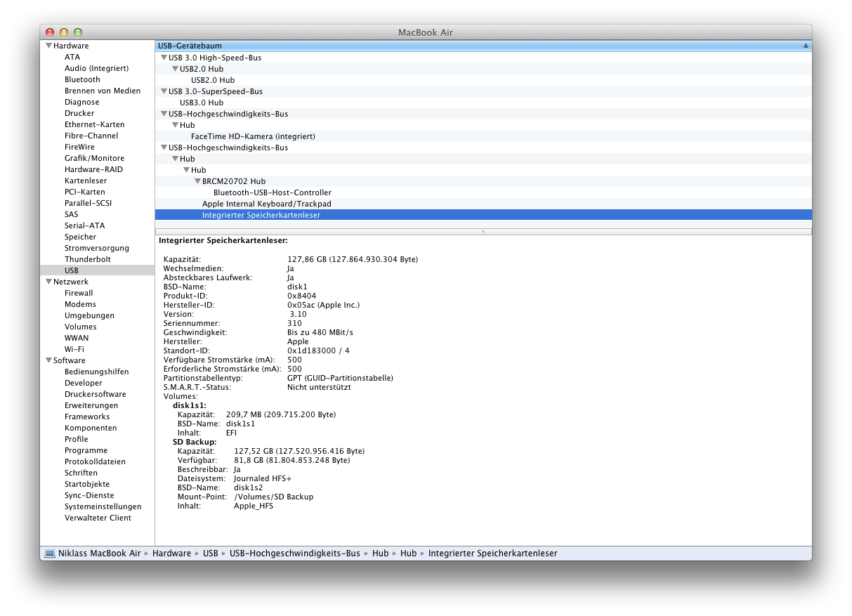The width and height of the screenshot is (852, 616).
Task: Select FaceTime HD-Kamera (integriert) device row
Action: click(x=483, y=136)
